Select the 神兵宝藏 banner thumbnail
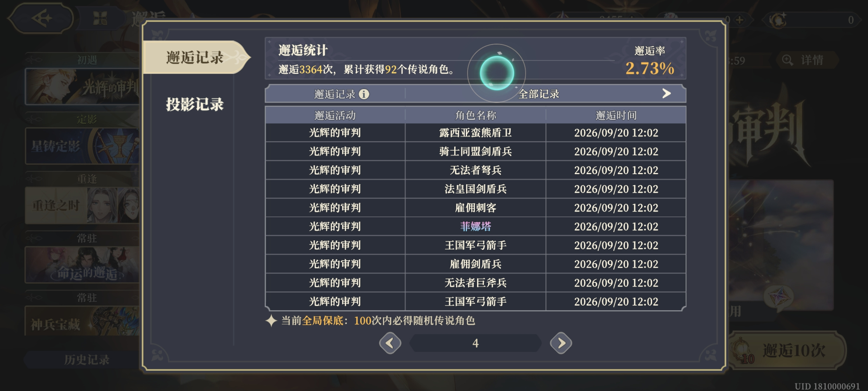 point(82,322)
